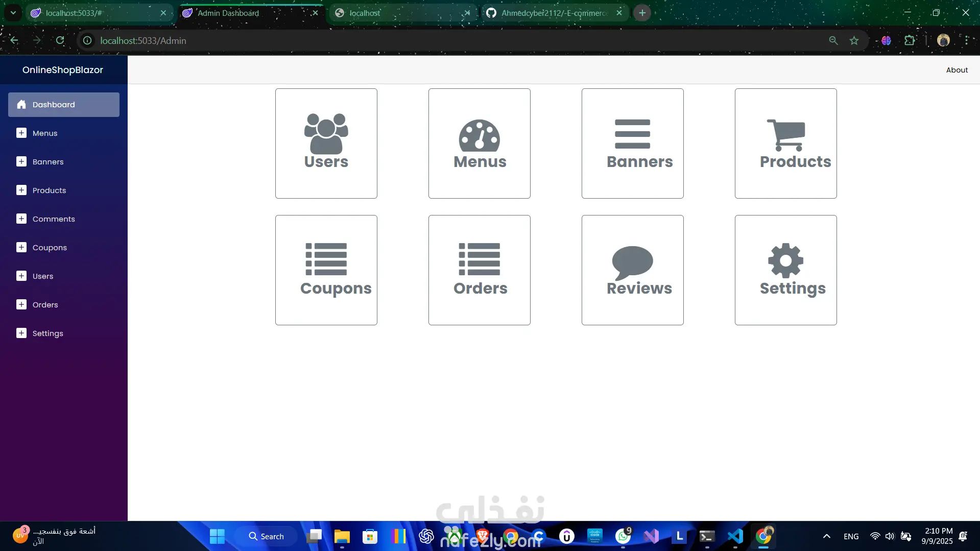Select Users in the sidebar
This screenshot has height=551, width=980.
pyautogui.click(x=64, y=276)
